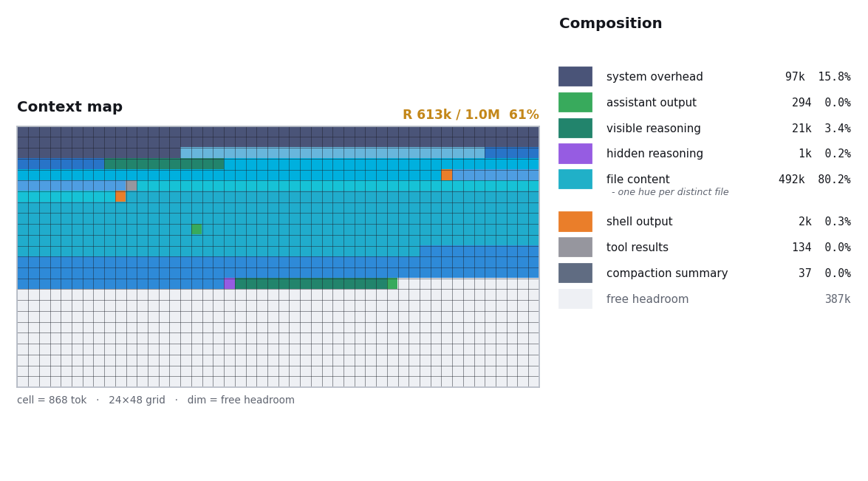Image resolution: width=868 pixels, height=481 pixels.
Task: Click the Context map heading
Action: coord(69,107)
